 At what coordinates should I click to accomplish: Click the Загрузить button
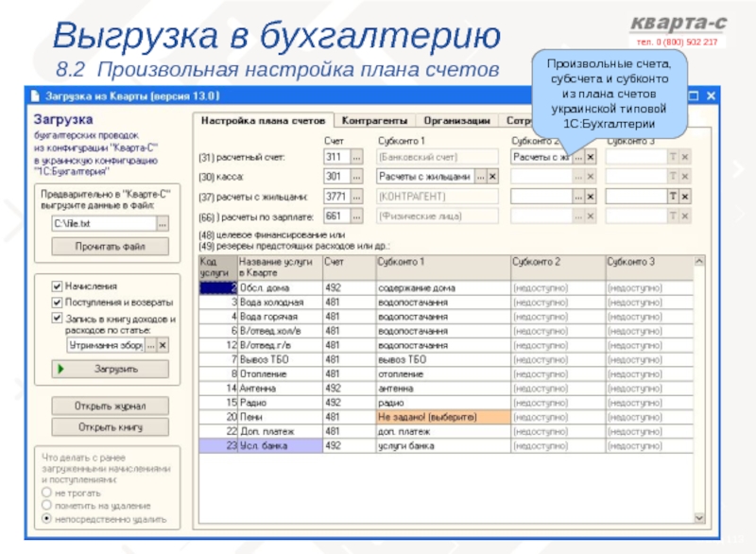pos(110,370)
